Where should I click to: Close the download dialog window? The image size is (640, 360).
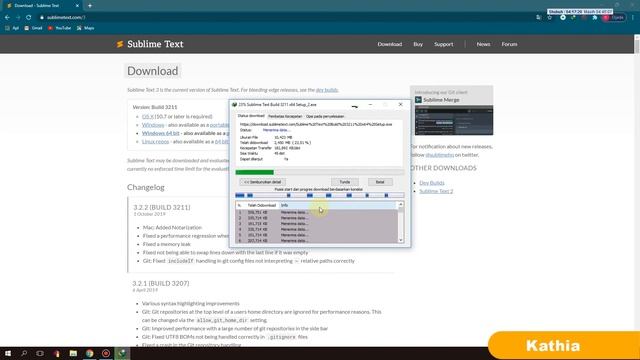click(x=400, y=105)
